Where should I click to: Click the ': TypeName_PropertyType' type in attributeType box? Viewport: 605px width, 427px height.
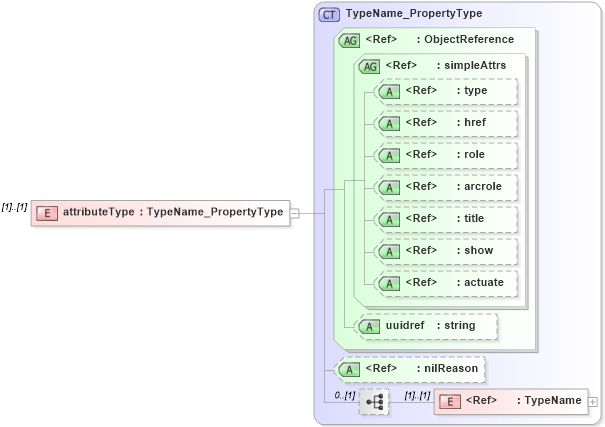(211, 212)
